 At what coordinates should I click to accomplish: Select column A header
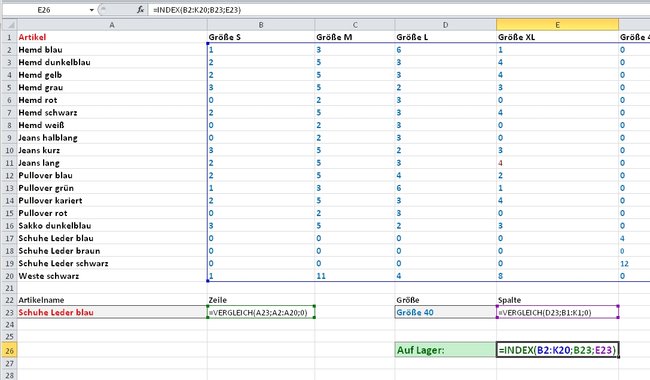coord(112,25)
